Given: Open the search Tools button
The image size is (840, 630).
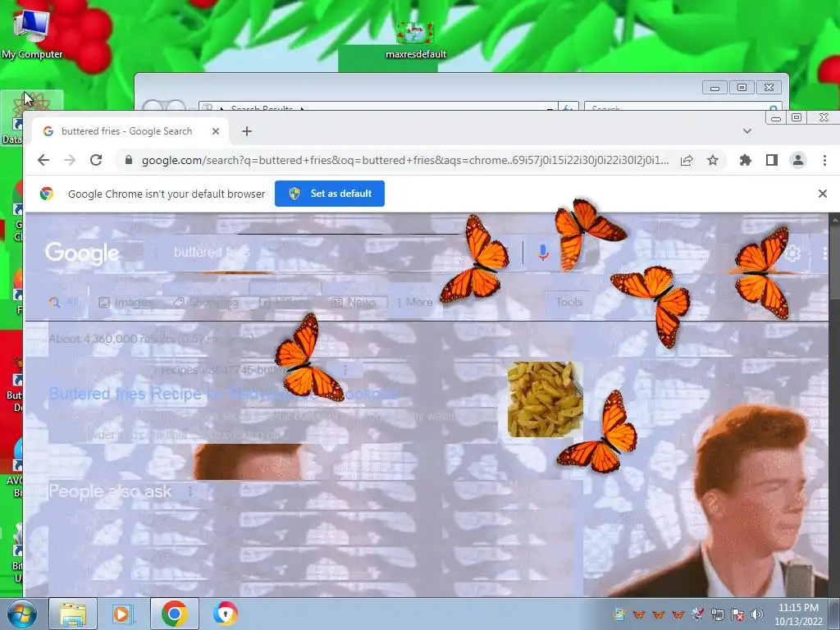Looking at the screenshot, I should [568, 302].
